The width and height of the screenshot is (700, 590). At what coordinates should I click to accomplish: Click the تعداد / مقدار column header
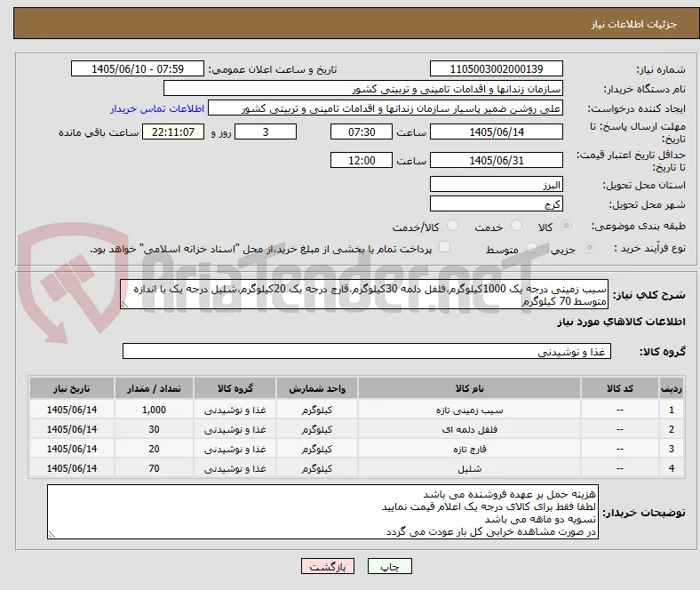154,388
